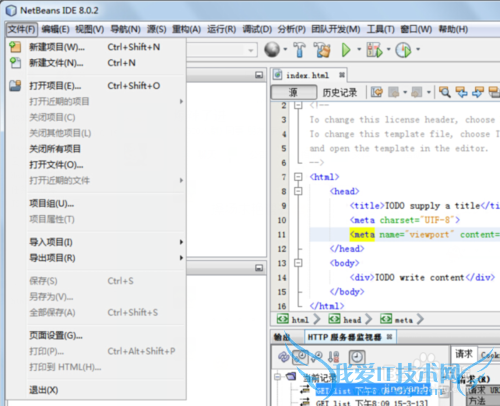500x406 pixels.
Task: Open the 工具(T) menu
Action: (380, 29)
